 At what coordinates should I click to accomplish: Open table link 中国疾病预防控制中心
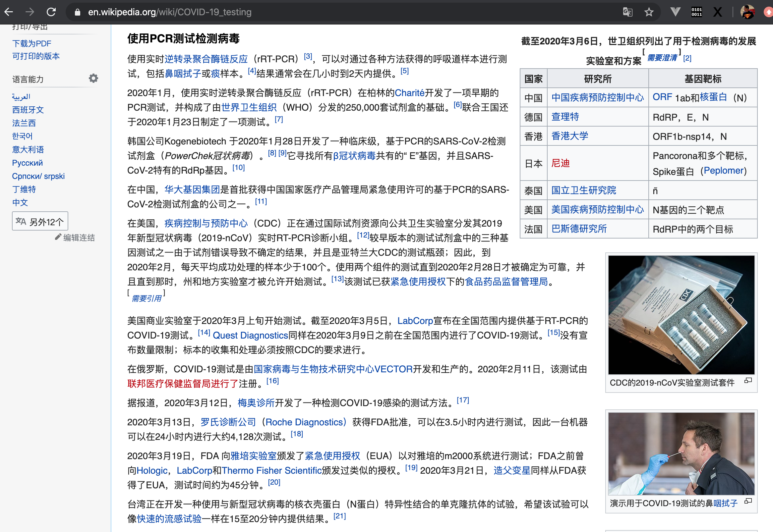point(597,98)
